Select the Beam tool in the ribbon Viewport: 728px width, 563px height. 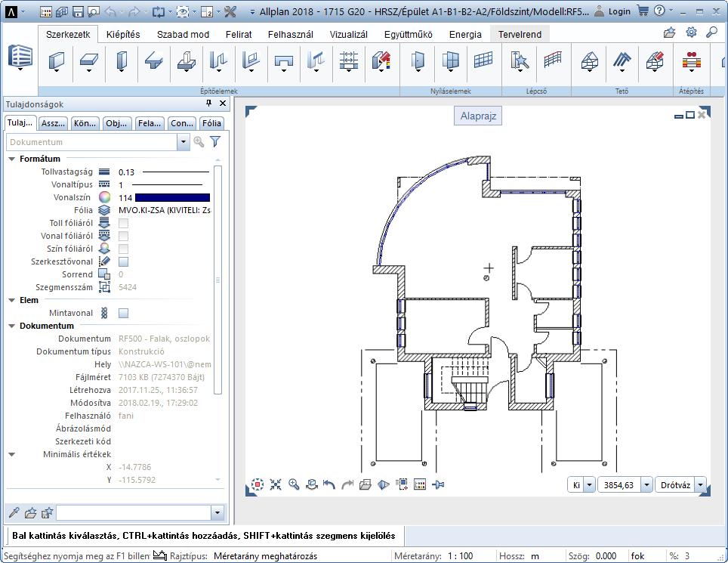coord(153,61)
